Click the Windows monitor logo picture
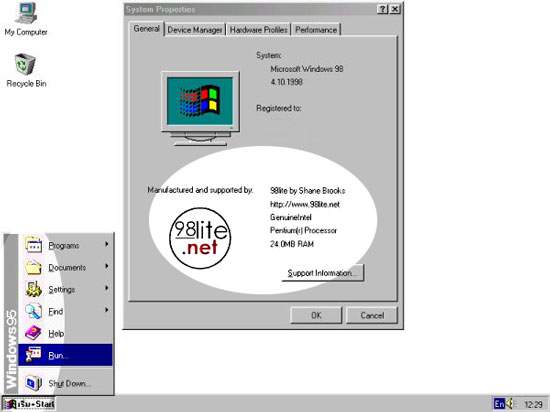The image size is (550, 412). [x=200, y=108]
